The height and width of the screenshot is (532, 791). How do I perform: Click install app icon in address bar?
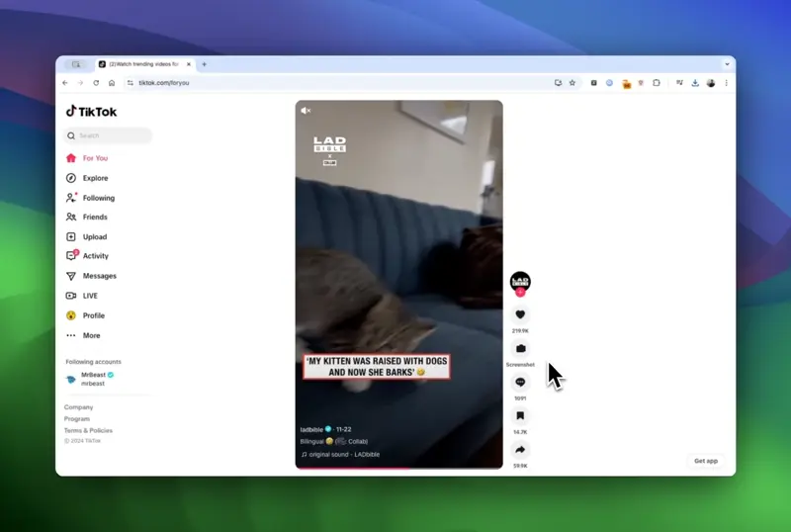558,83
